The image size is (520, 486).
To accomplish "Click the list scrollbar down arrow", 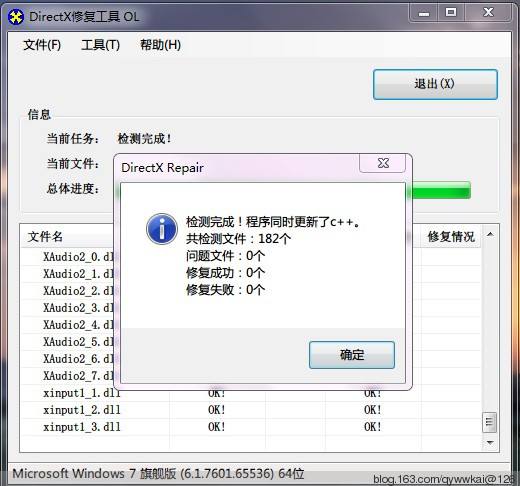I will coord(490,442).
